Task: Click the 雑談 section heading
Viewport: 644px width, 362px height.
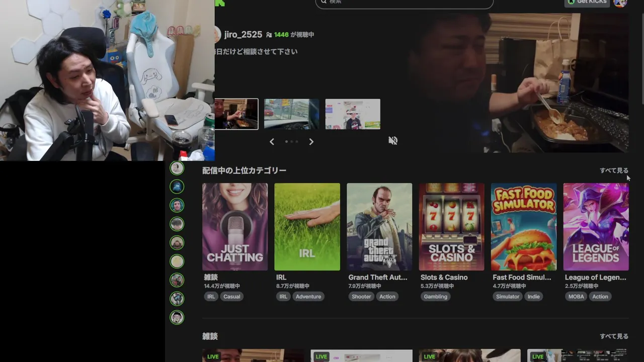Action: coord(210,336)
